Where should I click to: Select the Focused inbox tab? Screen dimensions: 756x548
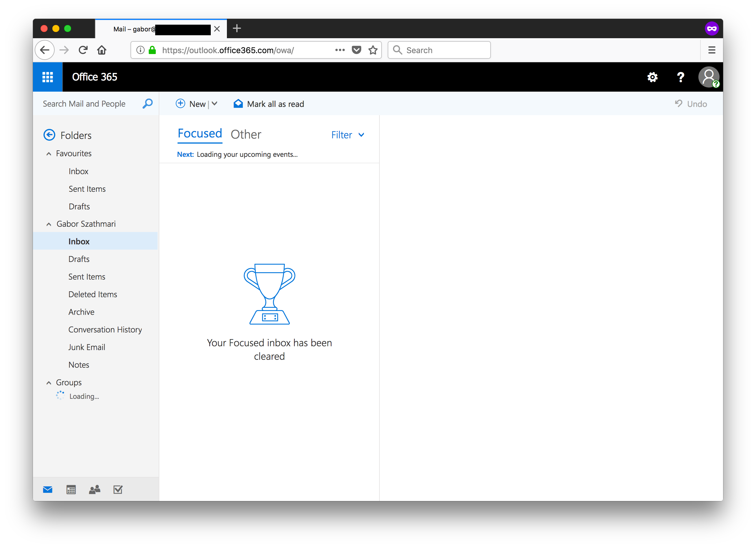coord(200,134)
